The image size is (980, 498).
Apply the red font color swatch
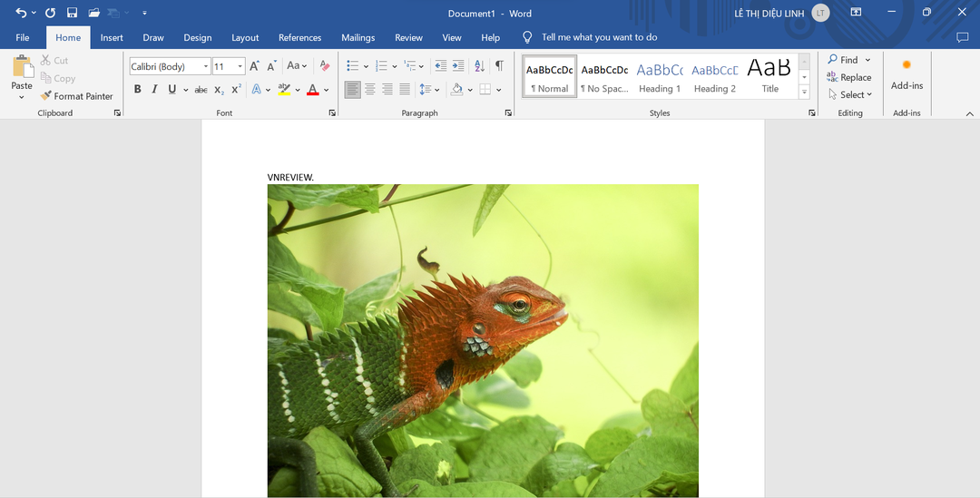coord(312,90)
